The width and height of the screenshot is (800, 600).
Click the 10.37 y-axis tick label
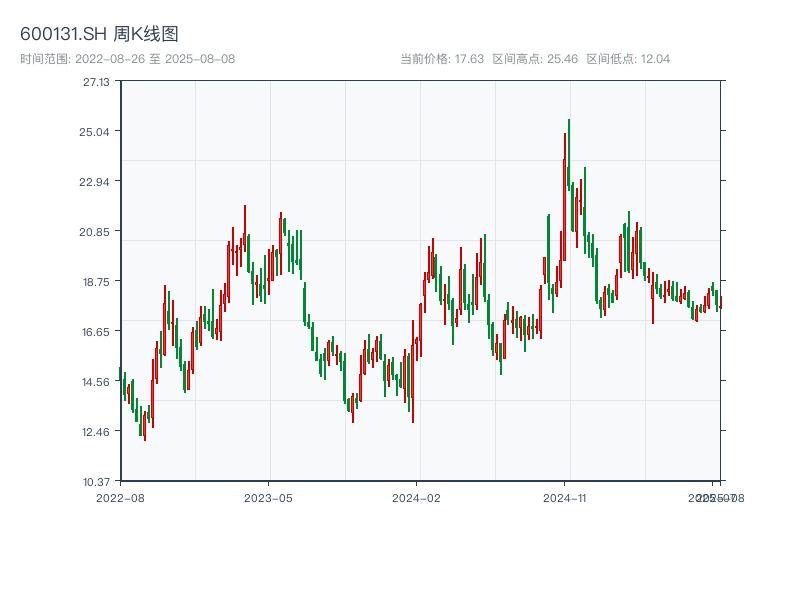(96, 482)
